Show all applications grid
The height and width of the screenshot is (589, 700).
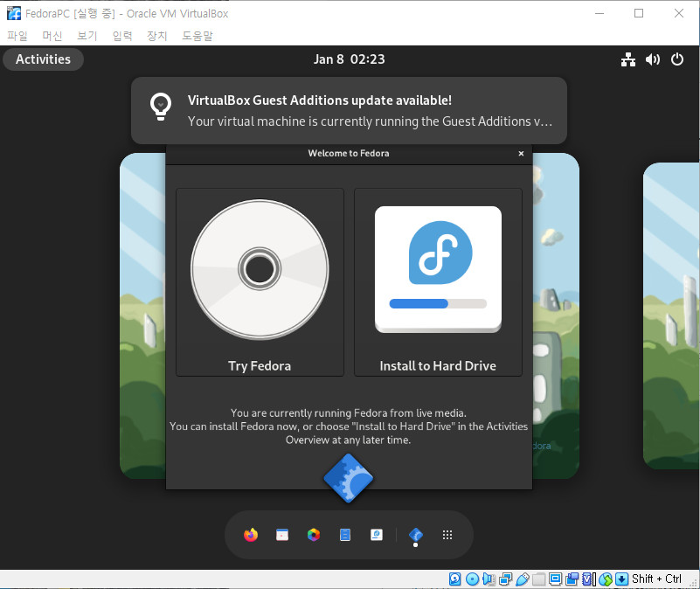(x=447, y=535)
